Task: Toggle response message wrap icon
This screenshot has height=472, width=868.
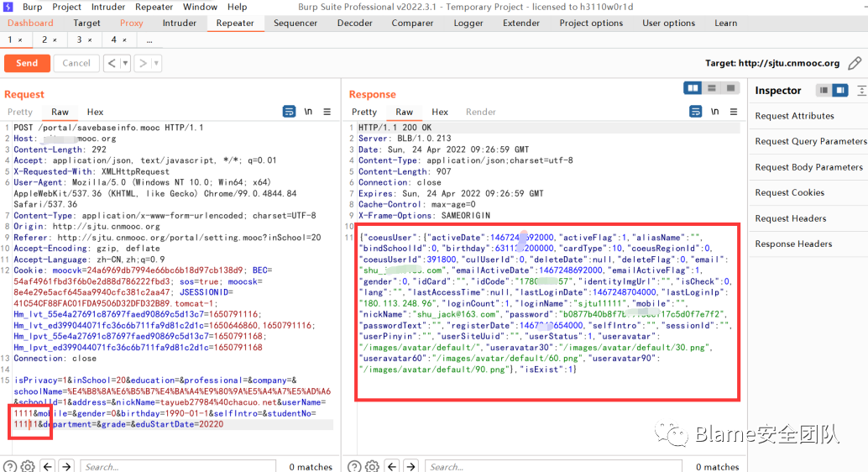Action: tap(695, 112)
